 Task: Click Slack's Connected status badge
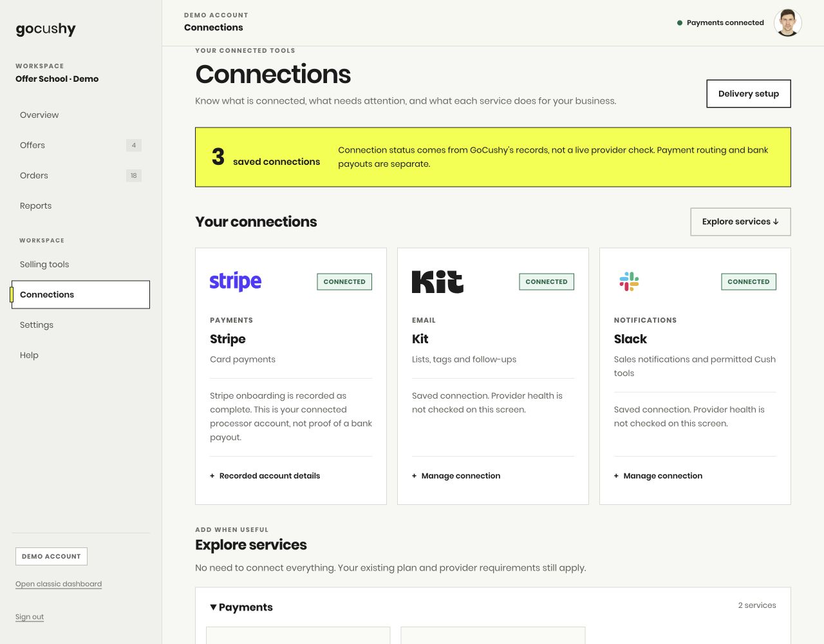[749, 281]
